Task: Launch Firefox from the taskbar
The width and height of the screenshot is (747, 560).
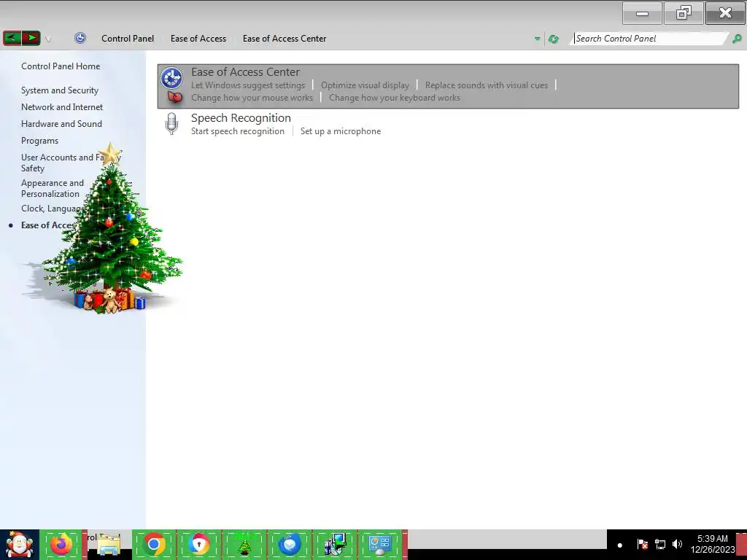Action: (61, 545)
